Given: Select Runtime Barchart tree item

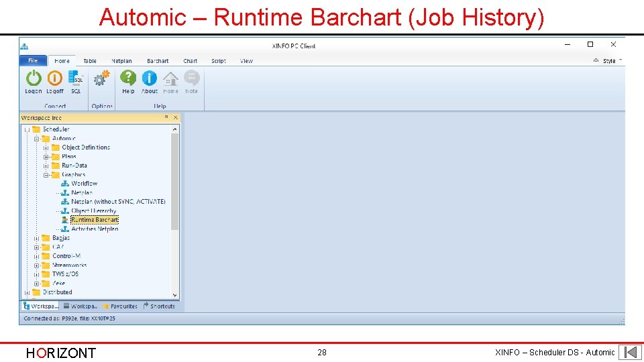Looking at the screenshot, I should pyautogui.click(x=95, y=220).
